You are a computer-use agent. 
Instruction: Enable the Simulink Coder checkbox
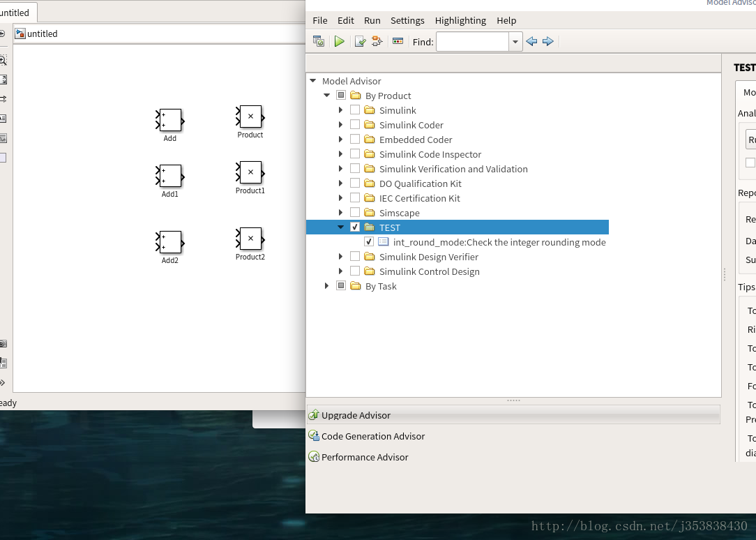[355, 125]
